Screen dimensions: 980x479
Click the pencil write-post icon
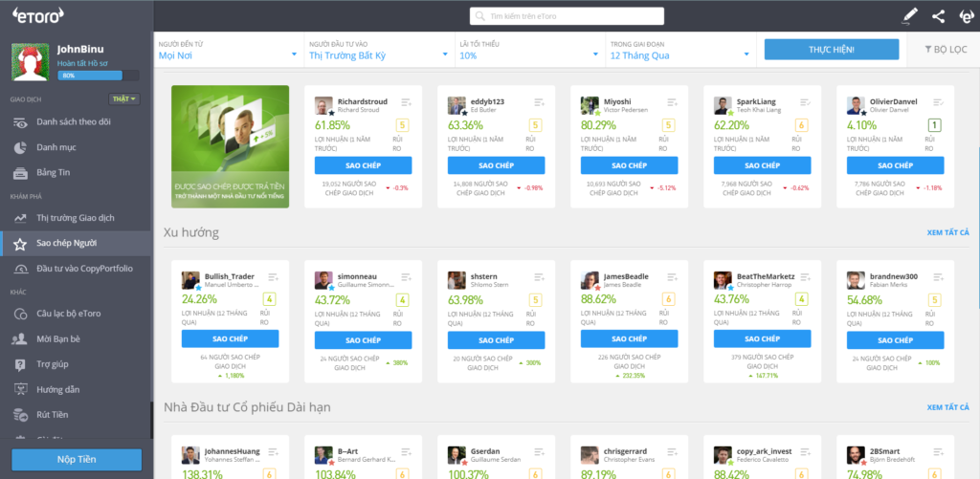click(x=911, y=16)
